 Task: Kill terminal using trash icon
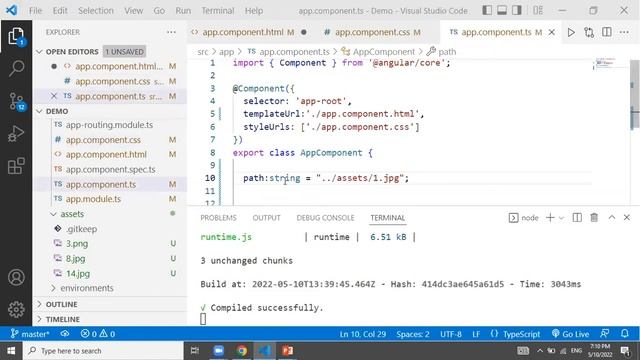(x=594, y=218)
